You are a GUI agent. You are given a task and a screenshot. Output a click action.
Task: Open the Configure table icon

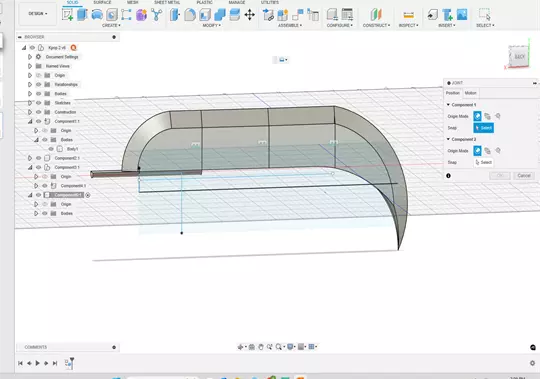click(x=347, y=15)
